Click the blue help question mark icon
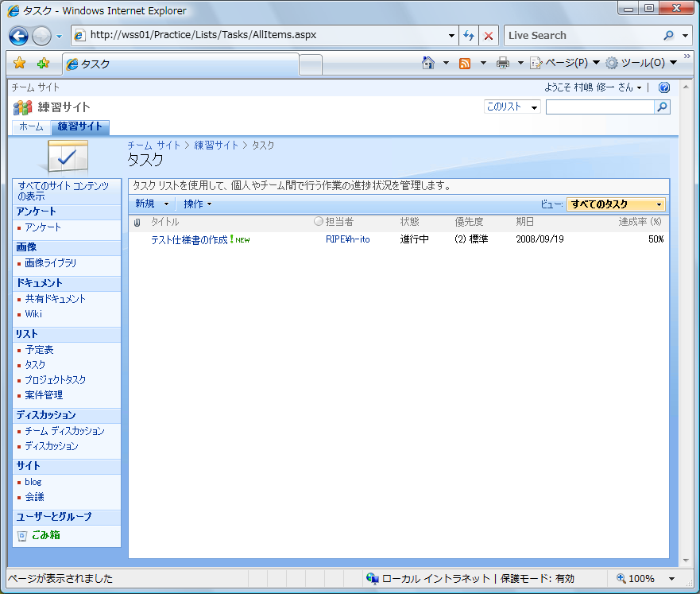Image resolution: width=700 pixels, height=594 pixels. 664,87
